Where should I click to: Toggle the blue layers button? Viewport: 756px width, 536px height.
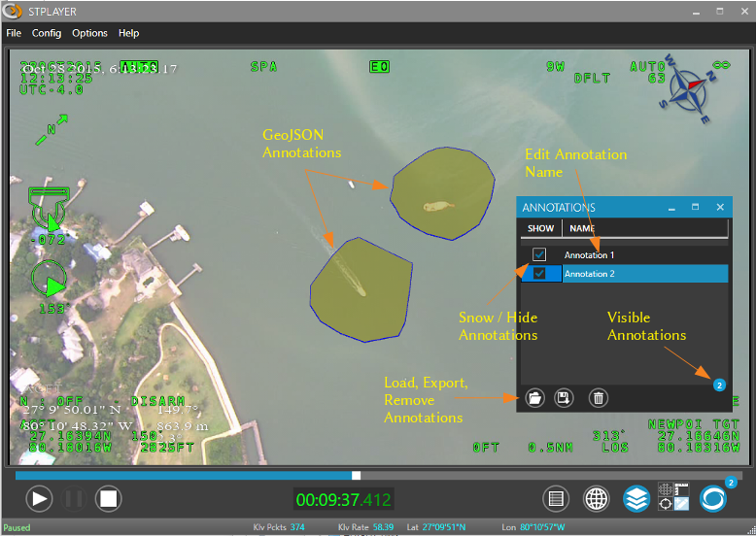click(x=636, y=499)
